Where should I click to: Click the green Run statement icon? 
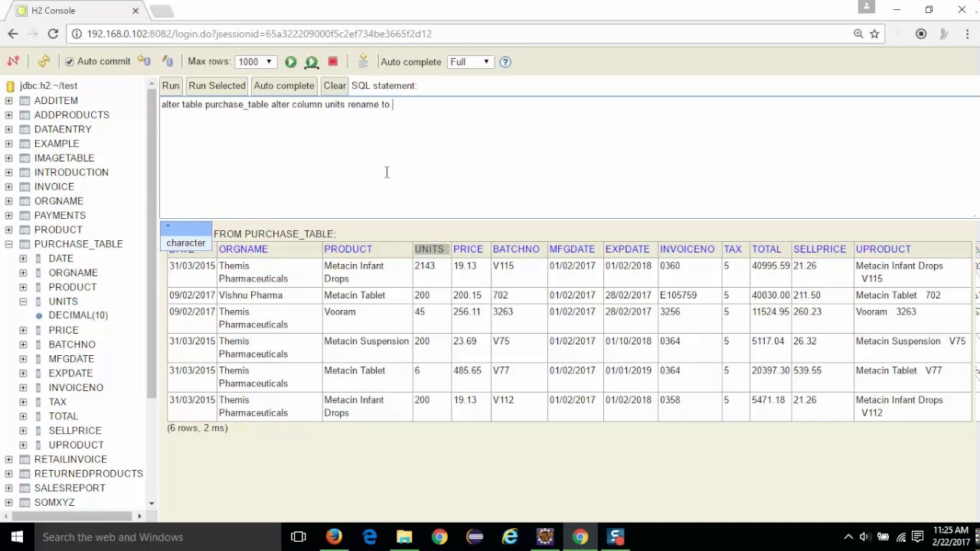click(x=291, y=62)
